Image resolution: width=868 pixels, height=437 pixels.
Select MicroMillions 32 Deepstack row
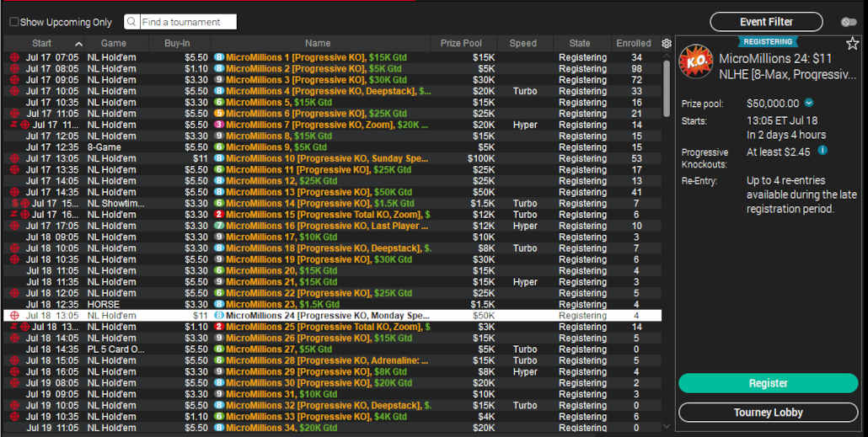[332, 406]
